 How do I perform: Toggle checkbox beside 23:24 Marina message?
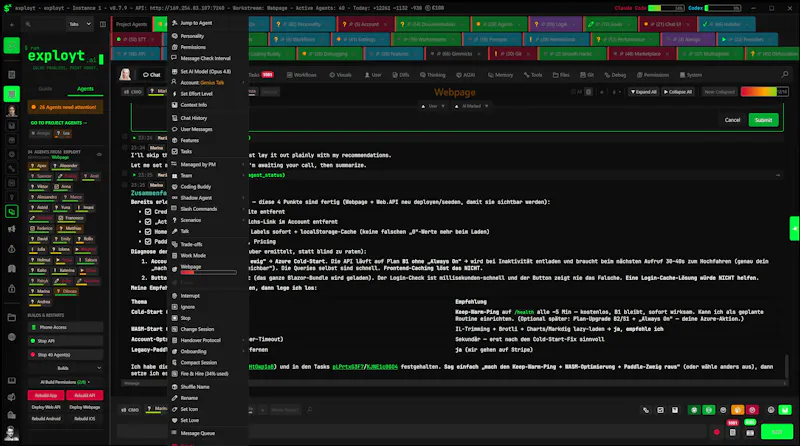tap(124, 147)
